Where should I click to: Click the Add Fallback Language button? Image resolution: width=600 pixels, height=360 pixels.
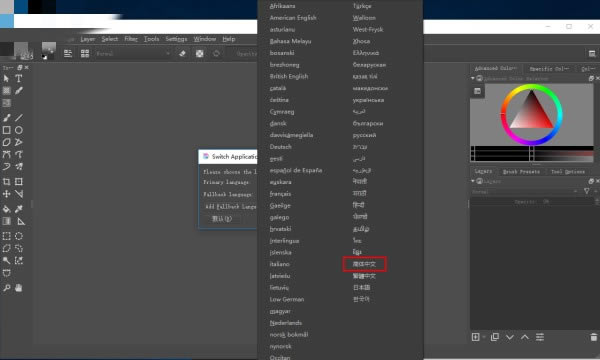coord(230,207)
